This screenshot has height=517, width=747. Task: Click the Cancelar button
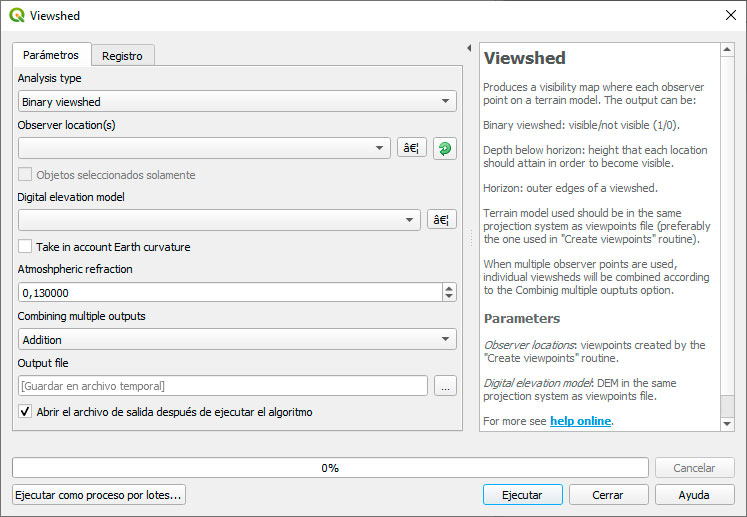pyautogui.click(x=695, y=468)
